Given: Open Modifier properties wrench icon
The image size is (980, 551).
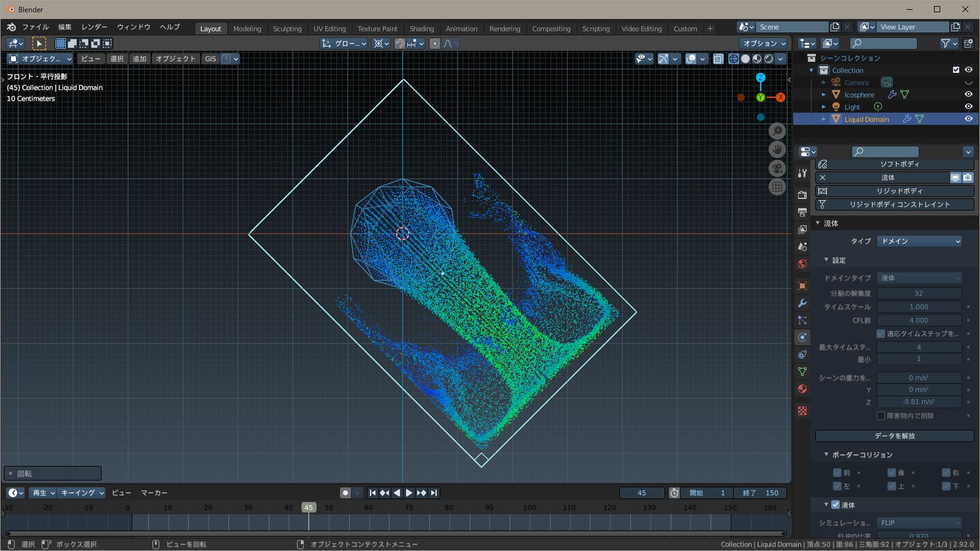Looking at the screenshot, I should coord(802,303).
